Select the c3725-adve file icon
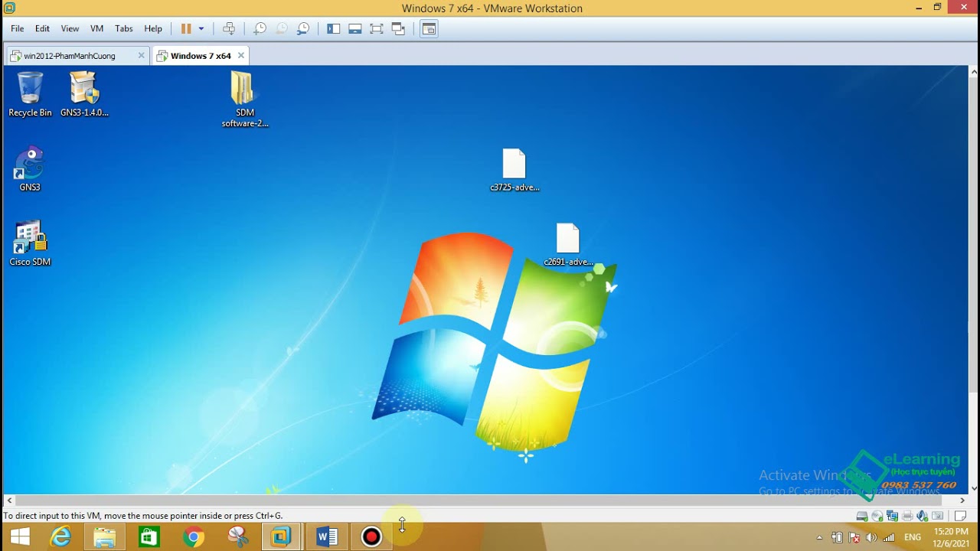Image resolution: width=980 pixels, height=551 pixels. tap(514, 170)
